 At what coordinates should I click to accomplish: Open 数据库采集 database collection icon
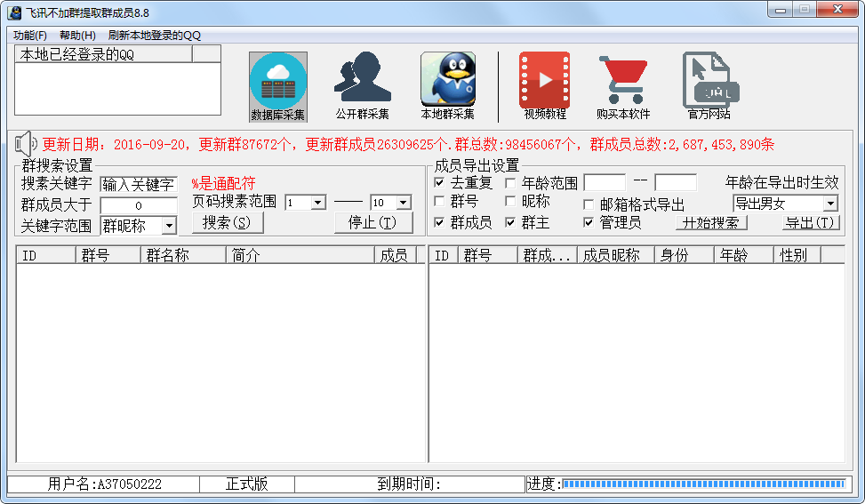tap(278, 81)
